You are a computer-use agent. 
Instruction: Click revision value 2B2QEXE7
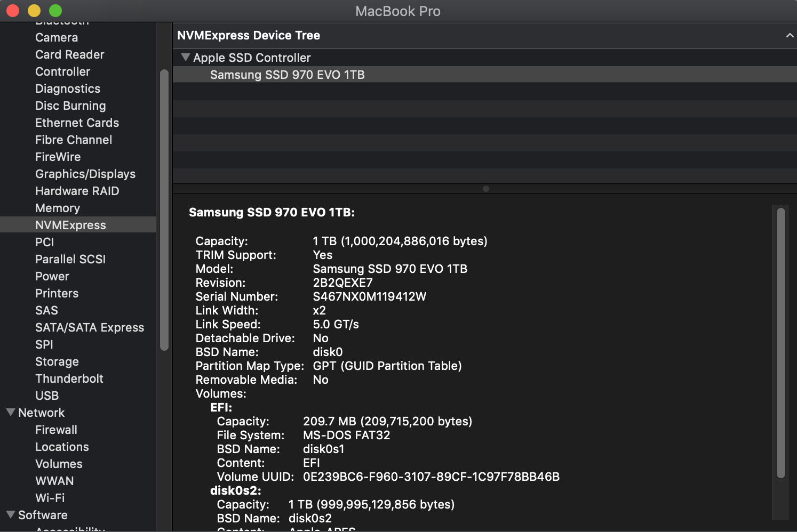coord(342,283)
